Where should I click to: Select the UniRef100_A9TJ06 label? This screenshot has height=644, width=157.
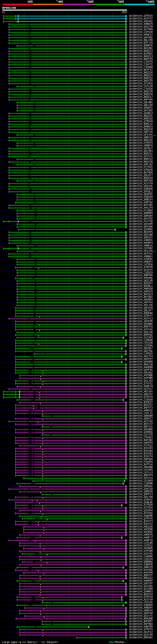point(141,305)
